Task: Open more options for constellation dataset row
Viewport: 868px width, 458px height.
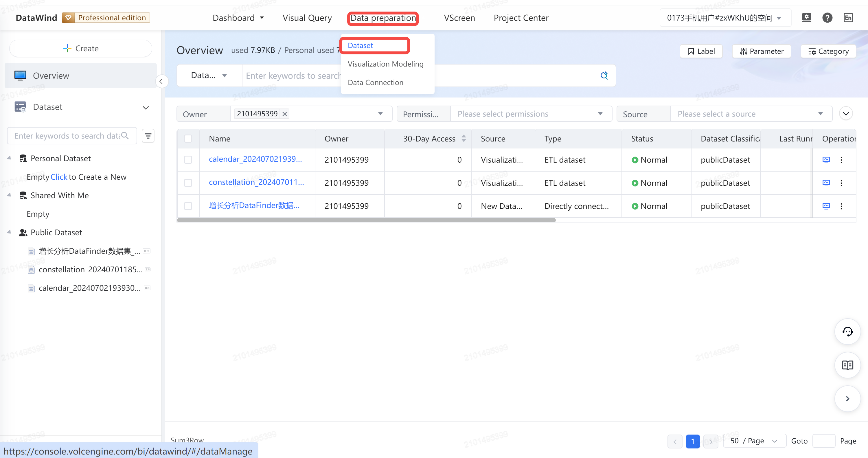Action: point(841,183)
